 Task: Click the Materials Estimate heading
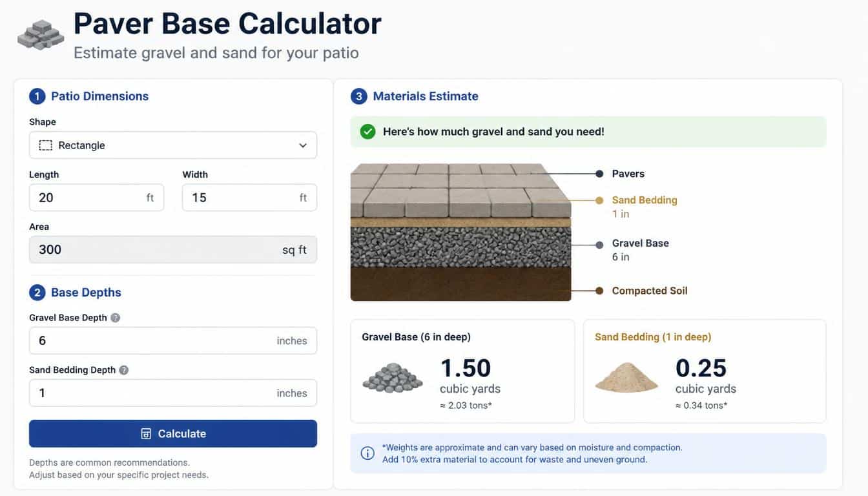tap(426, 96)
